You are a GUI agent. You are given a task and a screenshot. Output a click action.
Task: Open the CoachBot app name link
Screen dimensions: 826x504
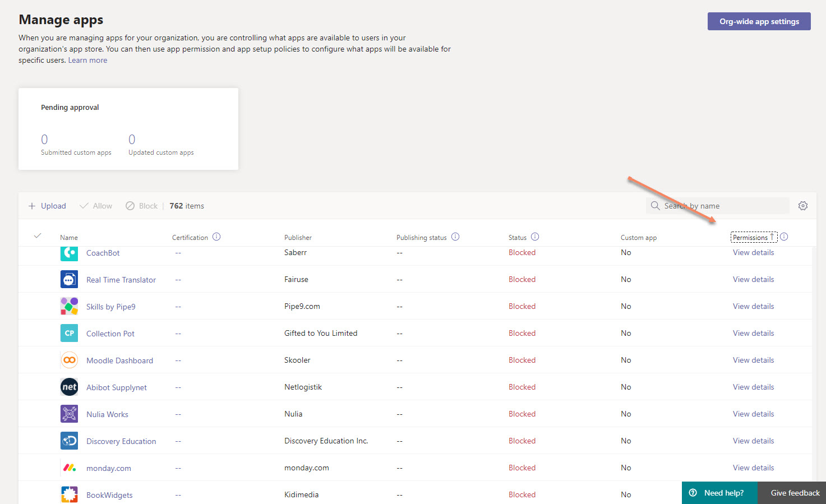pyautogui.click(x=103, y=253)
